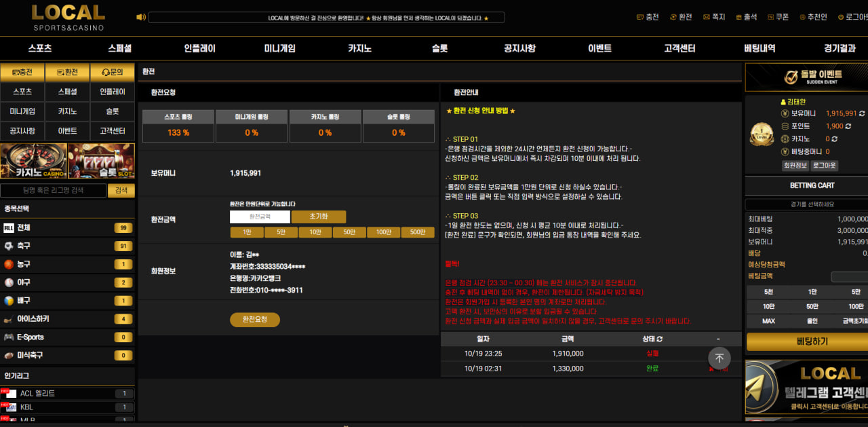The image size is (868, 427).
Task: Open the 카지노 casino banner thumbnail
Action: 34,162
